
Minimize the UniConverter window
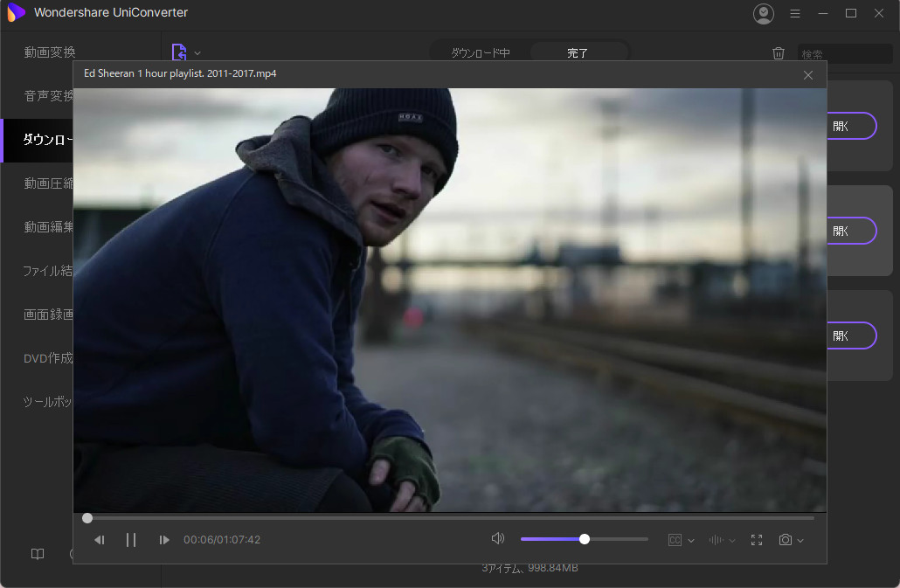click(x=823, y=13)
